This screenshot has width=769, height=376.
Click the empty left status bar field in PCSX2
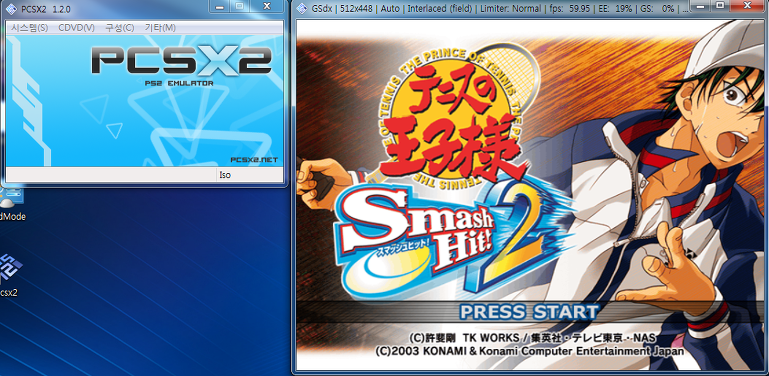pos(111,175)
